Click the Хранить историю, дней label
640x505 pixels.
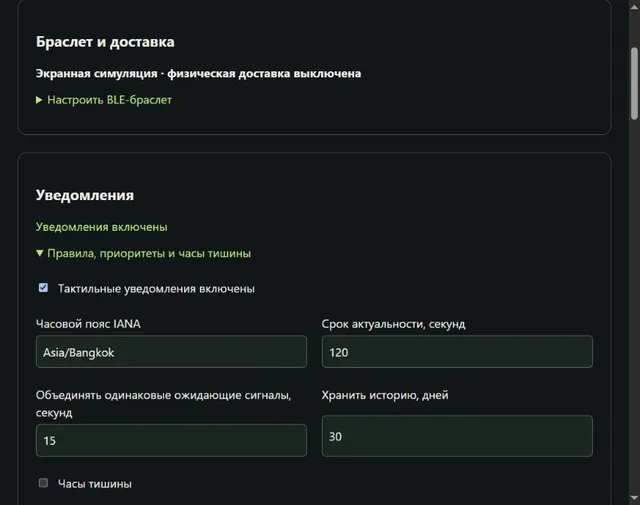click(x=385, y=395)
